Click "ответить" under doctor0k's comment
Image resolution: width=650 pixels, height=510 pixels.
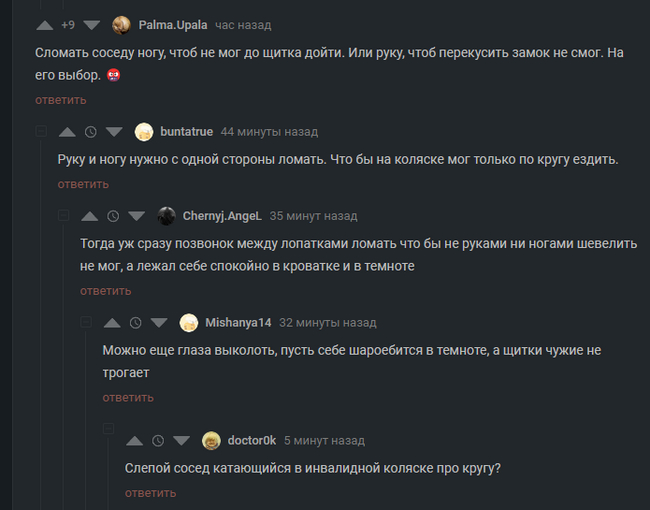[x=150, y=493]
